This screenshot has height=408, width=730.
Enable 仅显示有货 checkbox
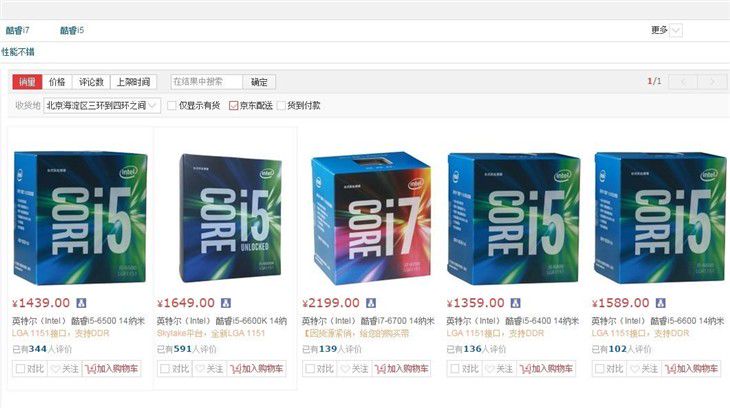coord(172,106)
